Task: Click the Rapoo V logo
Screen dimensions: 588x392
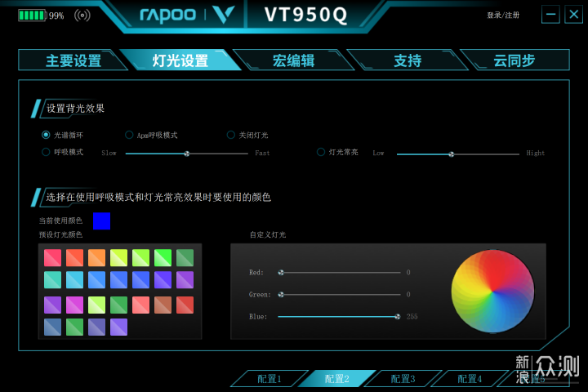Action: (224, 15)
